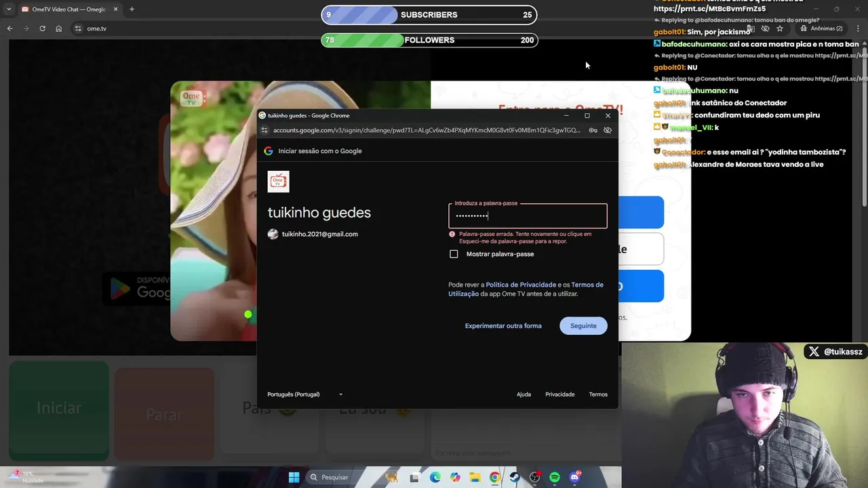The image size is (868, 488).
Task: Open Termos de Utilização link
Action: (x=526, y=289)
